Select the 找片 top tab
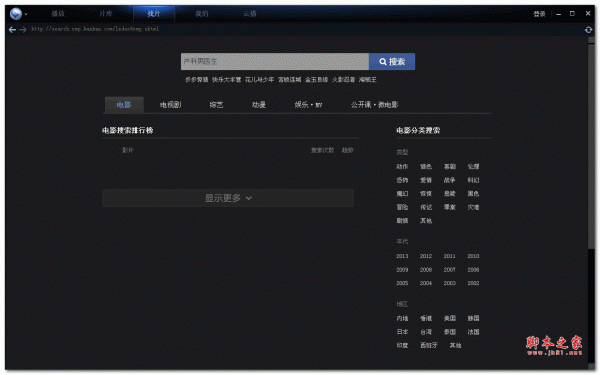This screenshot has width=600, height=375. [154, 14]
